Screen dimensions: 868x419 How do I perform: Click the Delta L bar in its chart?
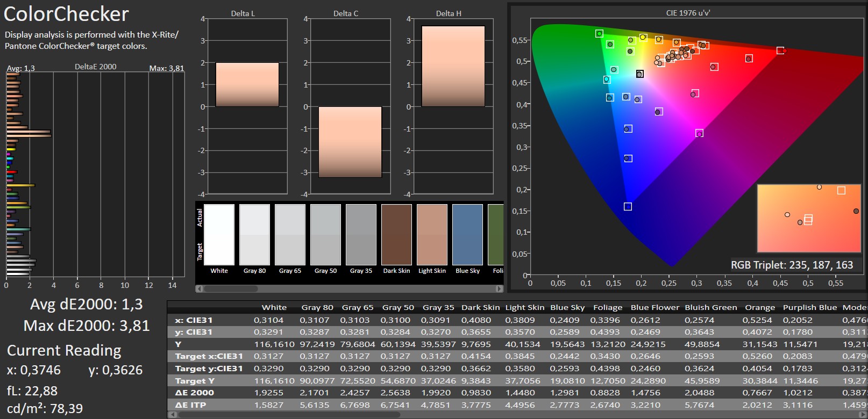[247, 84]
